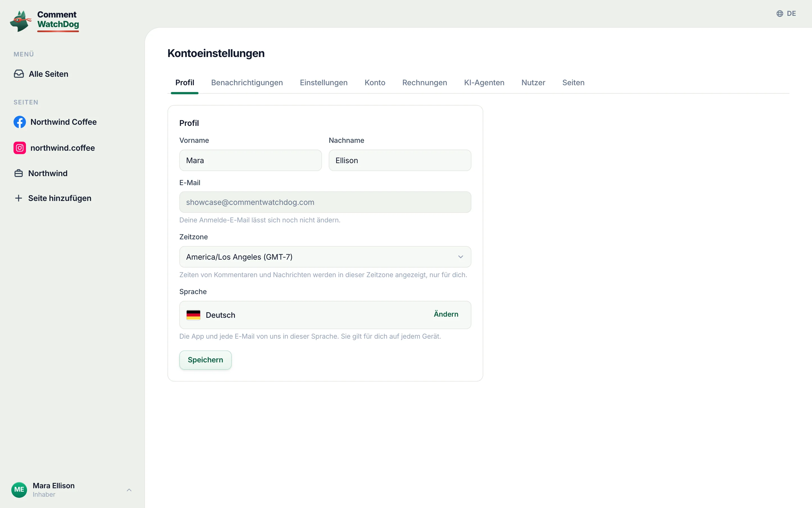
Task: Click the Inhaber role text
Action: pos(44,494)
